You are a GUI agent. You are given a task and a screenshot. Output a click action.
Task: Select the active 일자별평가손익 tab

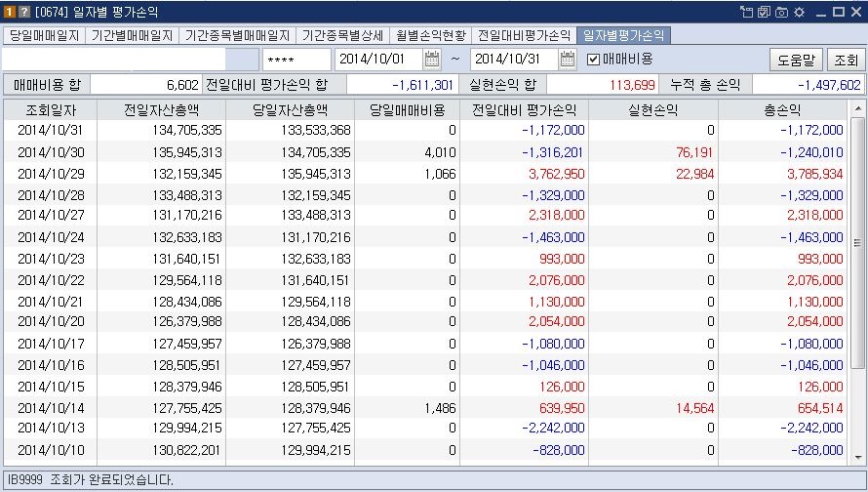(x=624, y=36)
